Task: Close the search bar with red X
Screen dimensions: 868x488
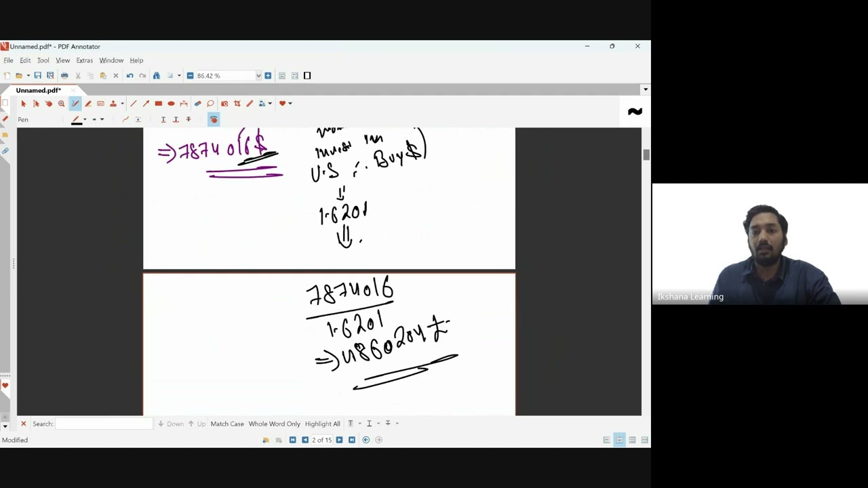Action: pos(23,424)
